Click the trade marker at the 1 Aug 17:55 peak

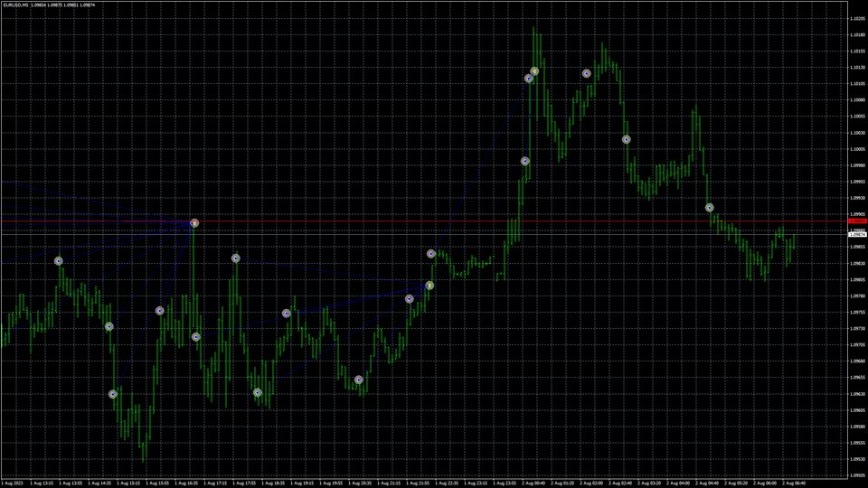[236, 258]
